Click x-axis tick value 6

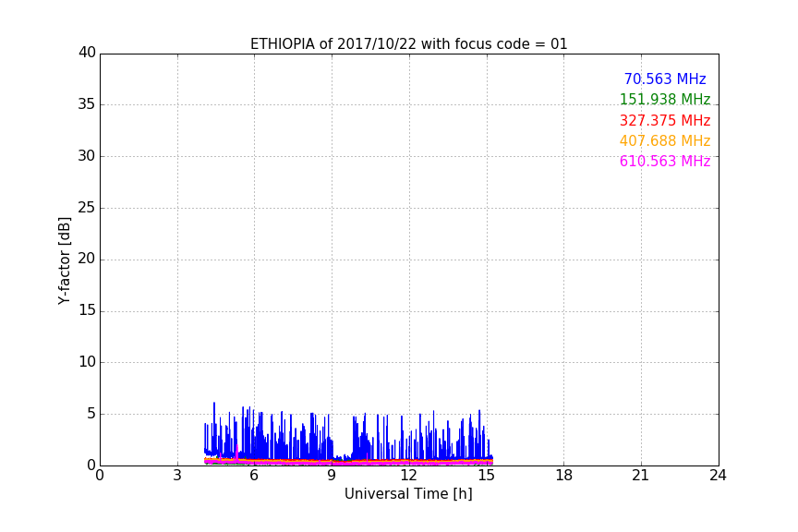[x=254, y=476]
